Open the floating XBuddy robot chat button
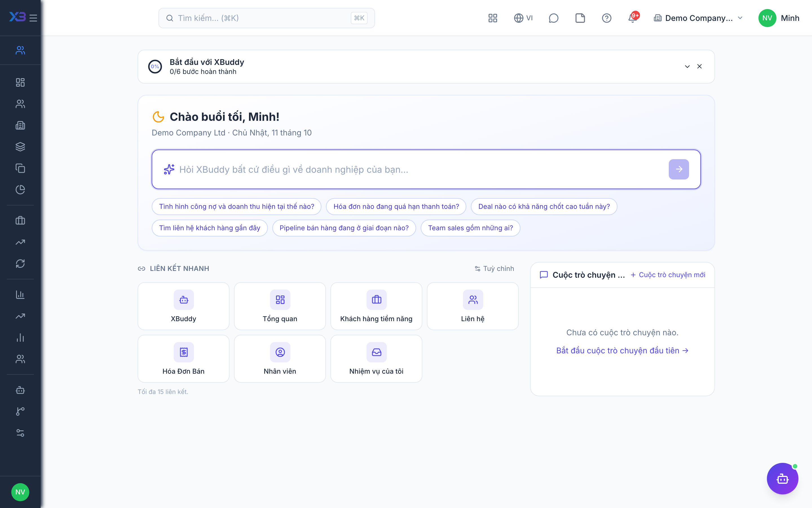The height and width of the screenshot is (508, 812). click(782, 478)
